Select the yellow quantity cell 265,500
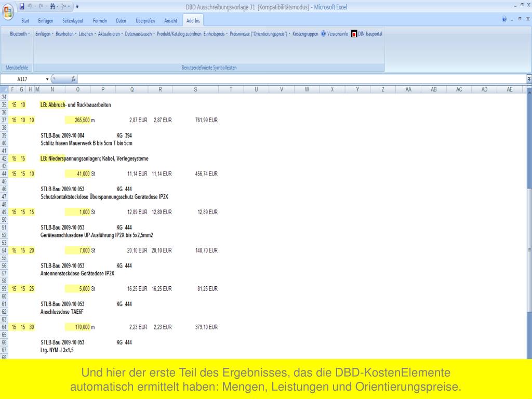Screen dimensions: 532x399 pyautogui.click(x=77, y=120)
